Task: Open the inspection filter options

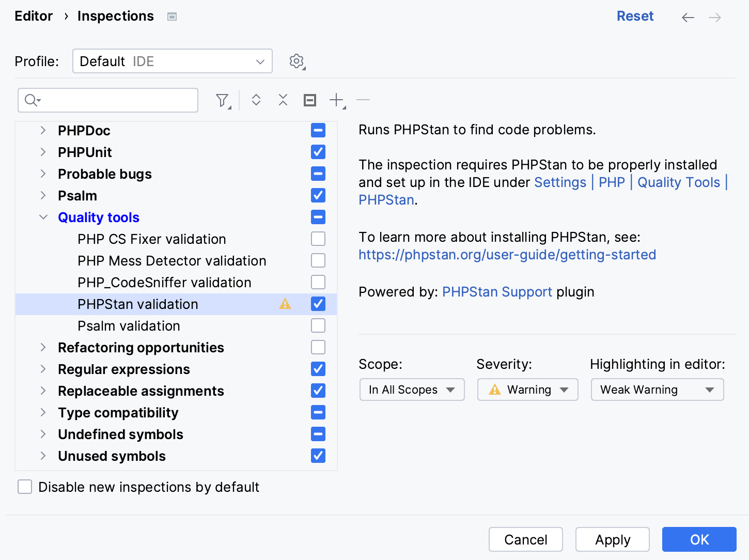Action: pyautogui.click(x=222, y=100)
